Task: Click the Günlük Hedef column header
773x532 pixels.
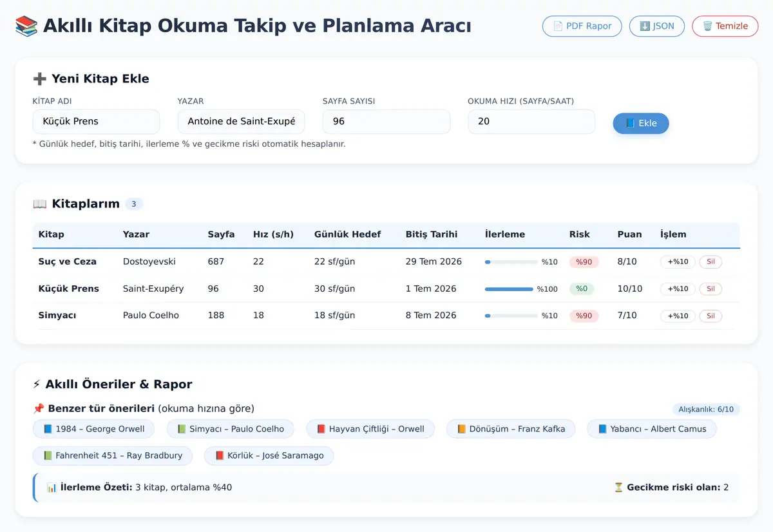Action: coord(348,234)
